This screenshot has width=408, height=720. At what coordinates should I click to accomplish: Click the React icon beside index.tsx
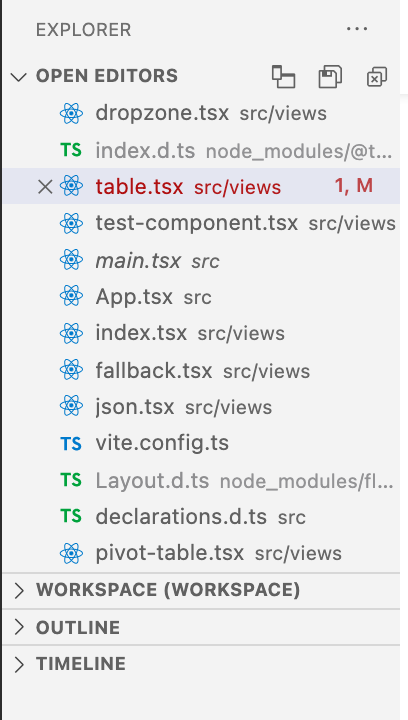tap(71, 333)
